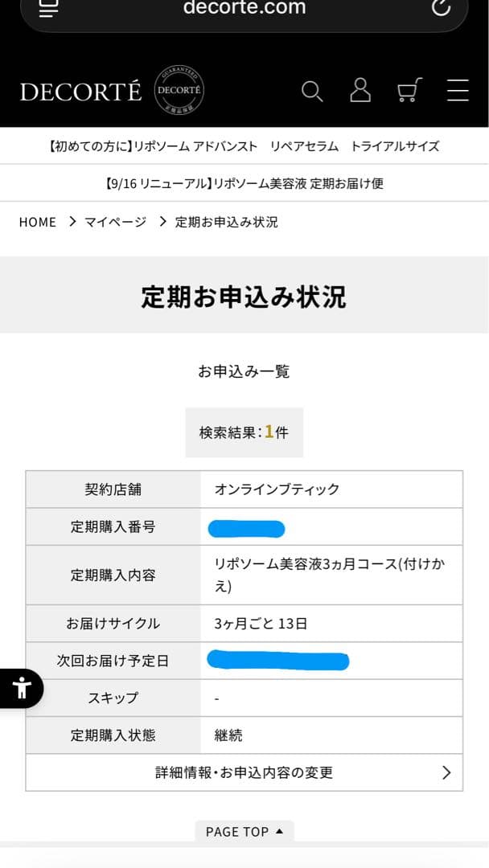Image resolution: width=489 pixels, height=868 pixels.
Task: Tap the browser tabs icon
Action: point(49,8)
